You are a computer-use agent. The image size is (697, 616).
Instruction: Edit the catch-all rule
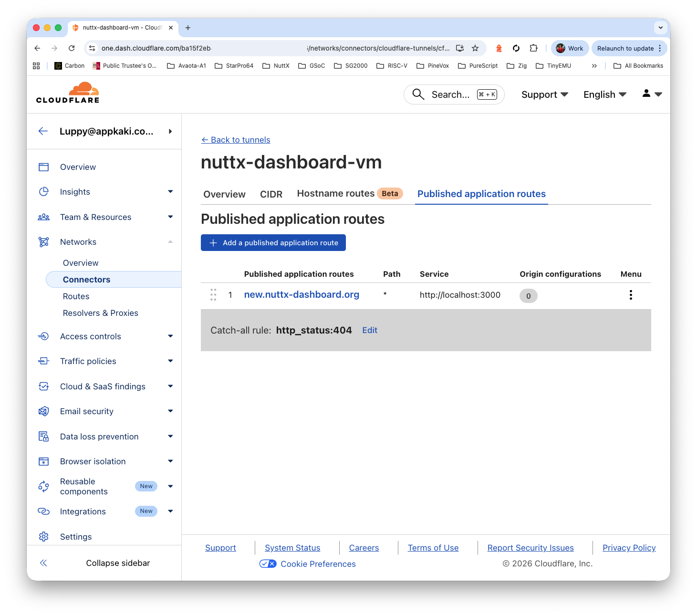(369, 330)
